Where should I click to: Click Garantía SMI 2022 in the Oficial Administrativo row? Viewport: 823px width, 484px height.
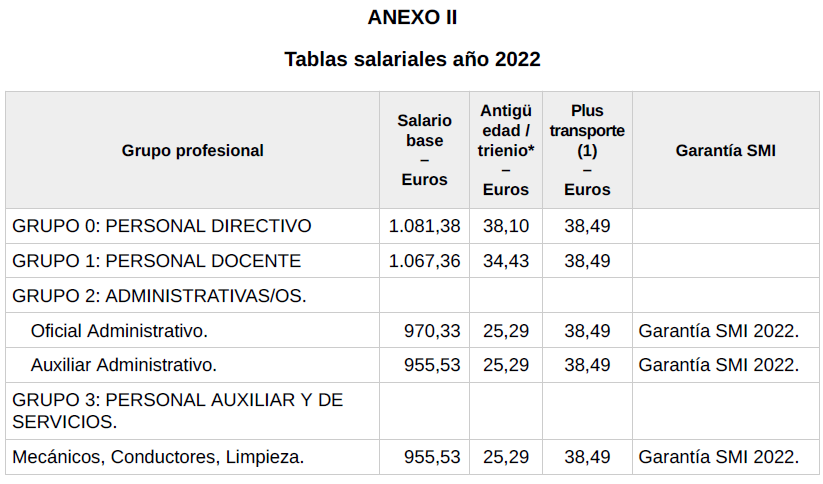pyautogui.click(x=719, y=330)
